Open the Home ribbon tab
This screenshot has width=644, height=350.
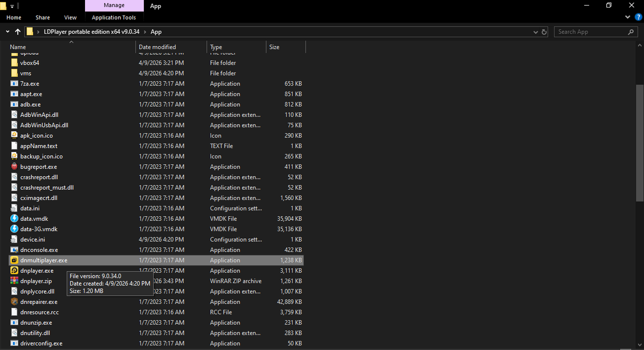pos(14,18)
